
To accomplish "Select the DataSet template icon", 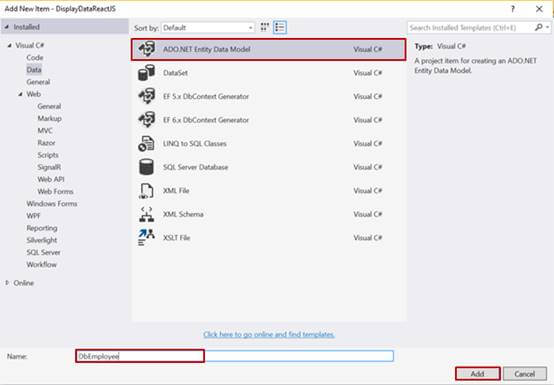I will (146, 73).
